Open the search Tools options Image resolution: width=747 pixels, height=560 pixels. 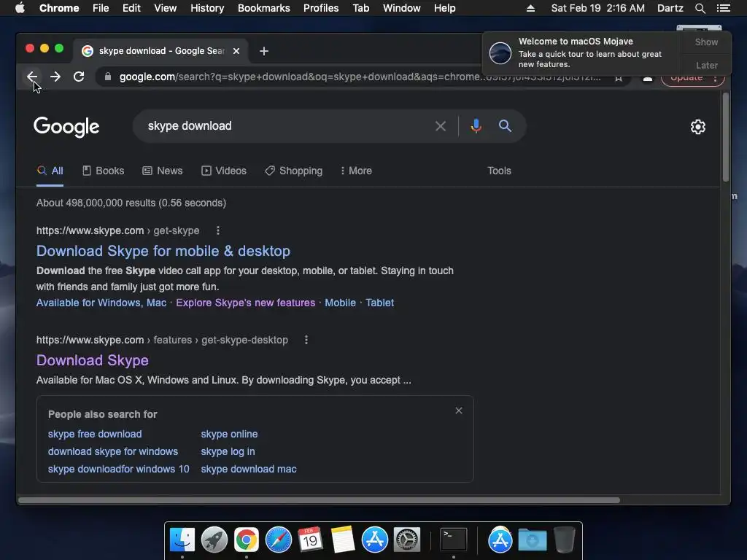pyautogui.click(x=499, y=171)
